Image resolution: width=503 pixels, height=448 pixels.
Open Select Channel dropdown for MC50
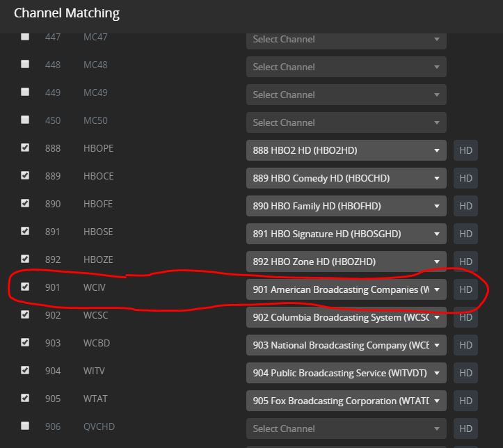[346, 122]
